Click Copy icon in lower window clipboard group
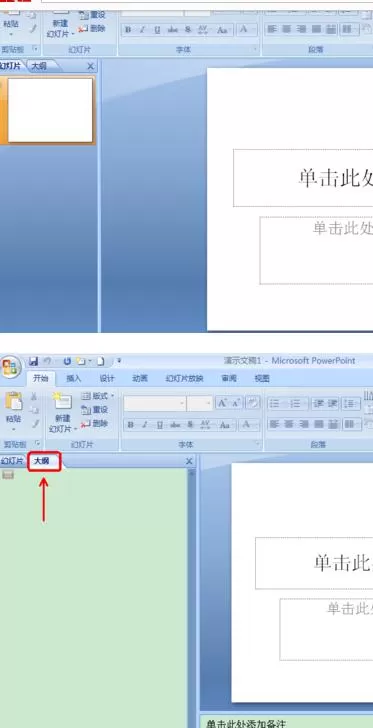The height and width of the screenshot is (728, 373). point(34,410)
